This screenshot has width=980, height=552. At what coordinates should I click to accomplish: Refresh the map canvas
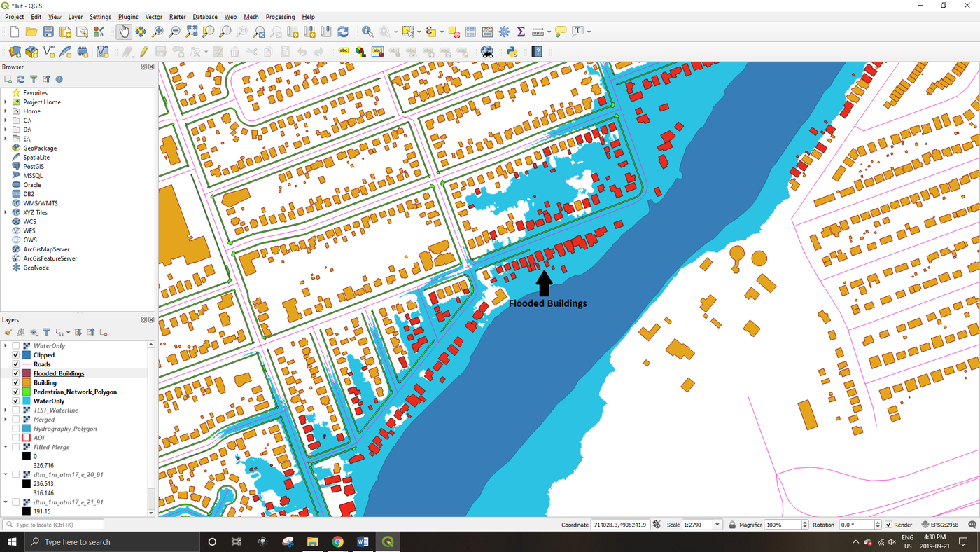343,32
